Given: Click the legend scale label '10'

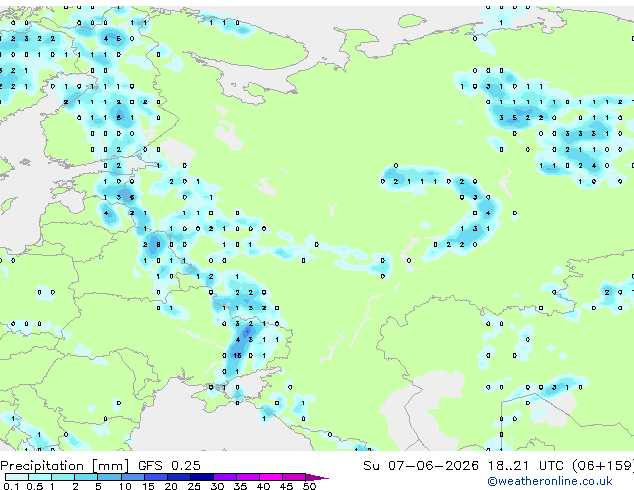Looking at the screenshot, I should click(124, 486).
